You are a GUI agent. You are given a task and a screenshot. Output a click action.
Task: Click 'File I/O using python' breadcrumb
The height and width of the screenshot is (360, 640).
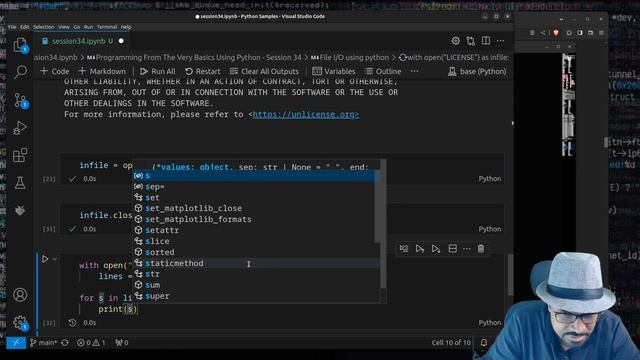[x=350, y=58]
